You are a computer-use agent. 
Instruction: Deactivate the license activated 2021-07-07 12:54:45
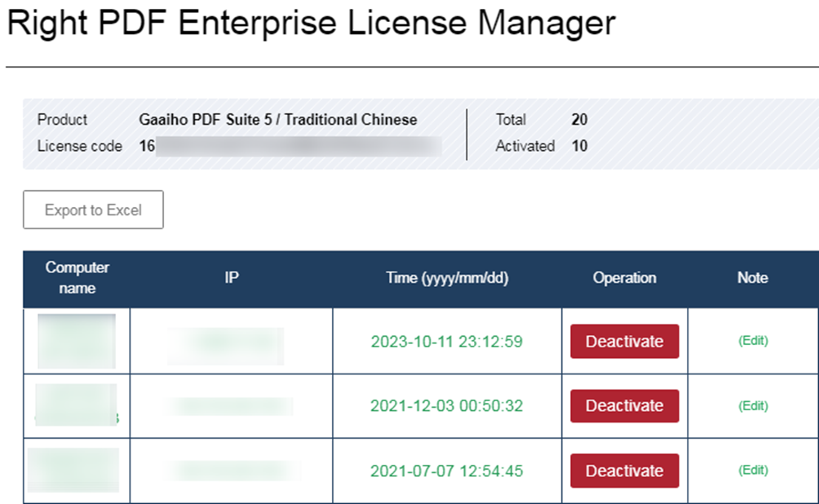click(x=624, y=471)
